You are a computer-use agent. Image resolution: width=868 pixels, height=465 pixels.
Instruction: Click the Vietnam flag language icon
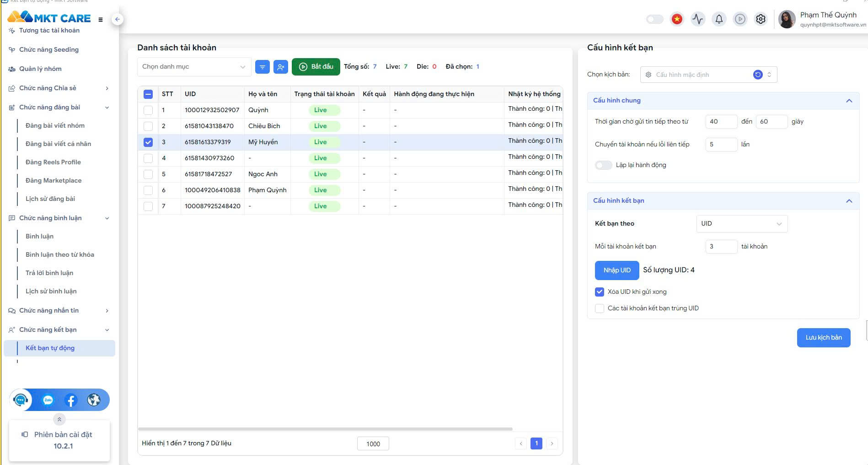677,19
